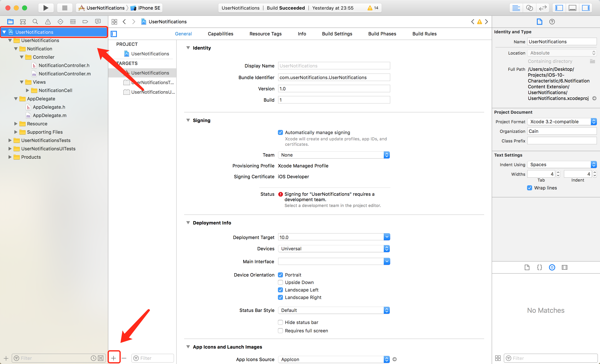This screenshot has height=364, width=600.
Task: Open the Breakpoint navigator icon
Action: (85, 22)
